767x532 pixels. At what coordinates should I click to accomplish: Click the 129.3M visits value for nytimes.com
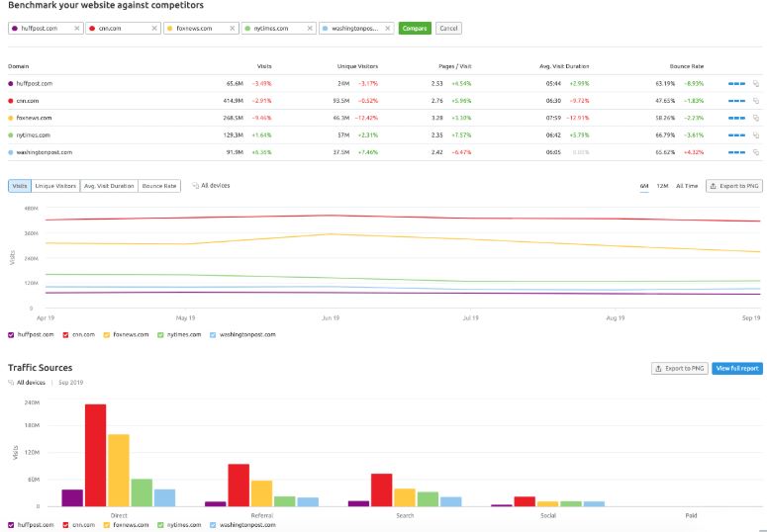[x=233, y=134]
